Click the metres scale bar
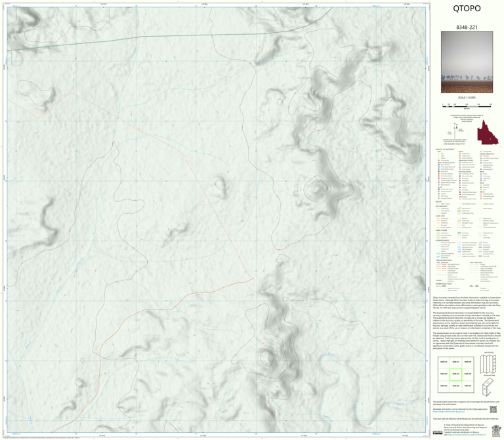 point(467,105)
